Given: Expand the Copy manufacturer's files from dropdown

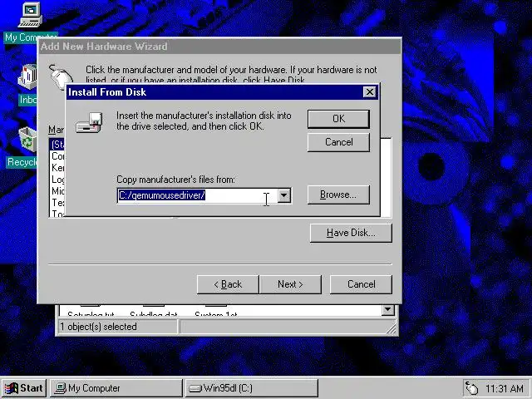Looking at the screenshot, I should pyautogui.click(x=284, y=195).
